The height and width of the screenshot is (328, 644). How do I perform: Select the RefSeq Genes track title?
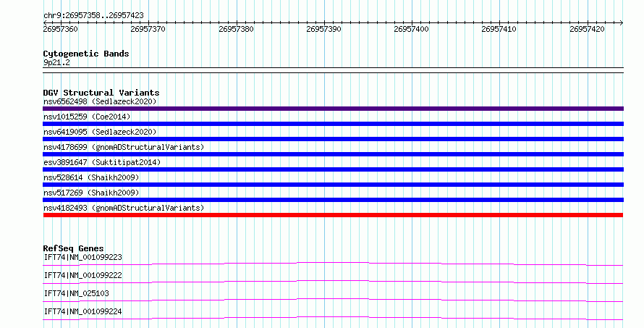73,248
